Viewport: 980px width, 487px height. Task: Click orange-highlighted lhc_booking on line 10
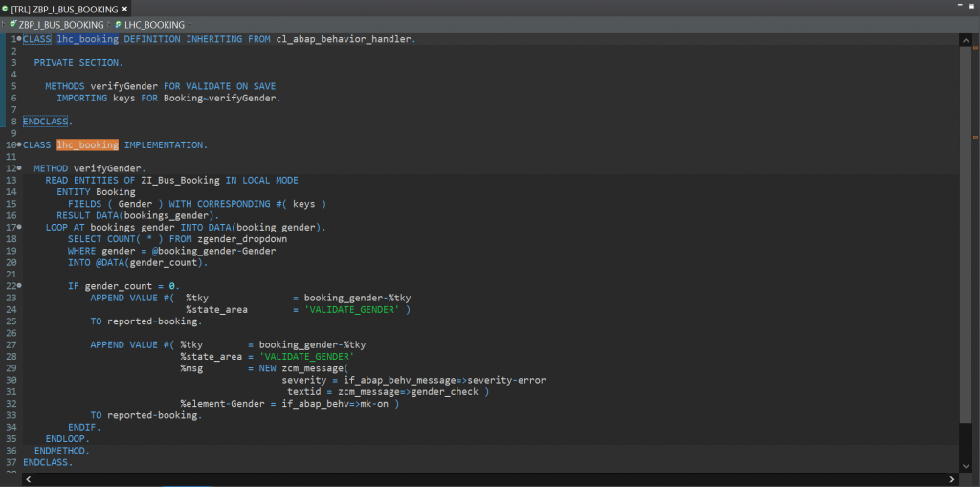(x=87, y=145)
